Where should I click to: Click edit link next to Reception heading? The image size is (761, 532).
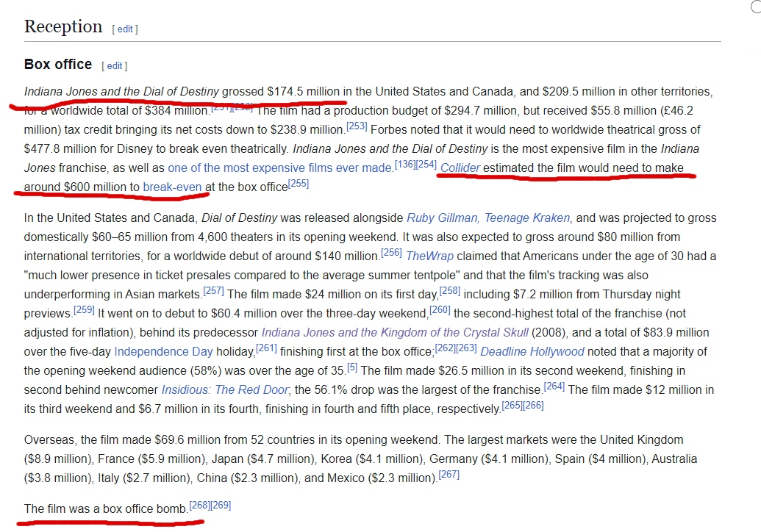click(x=125, y=29)
